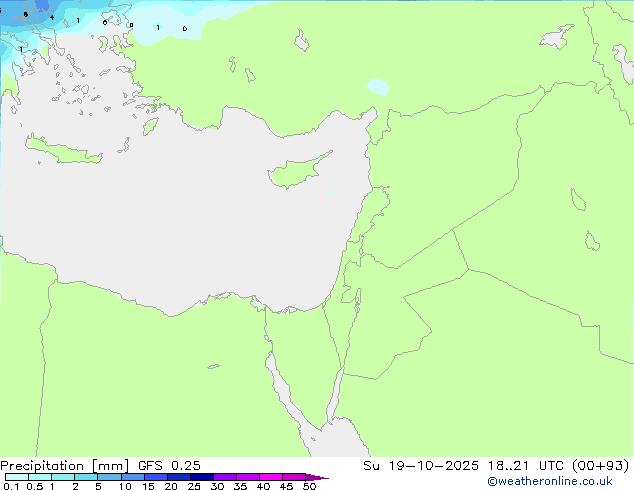The width and height of the screenshot is (634, 490).
Task: Click the island of Crete on map
Action: [63, 150]
